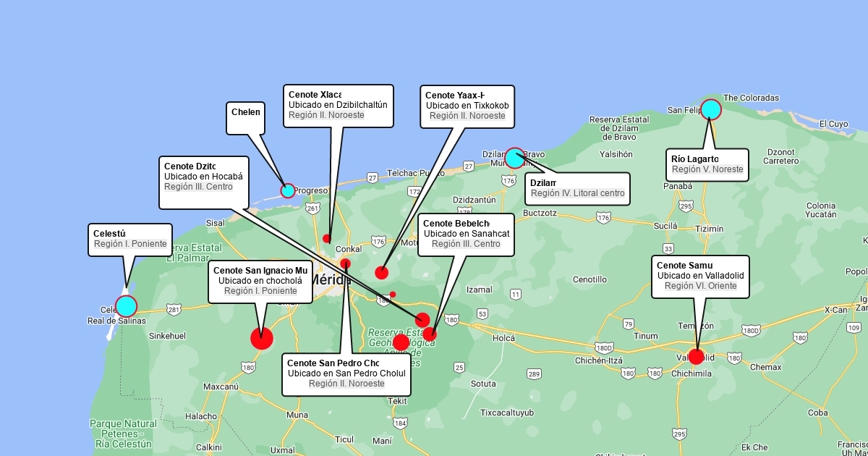The image size is (868, 456).
Task: Click the red San Pedro Cholul marker
Action: [x=346, y=263]
